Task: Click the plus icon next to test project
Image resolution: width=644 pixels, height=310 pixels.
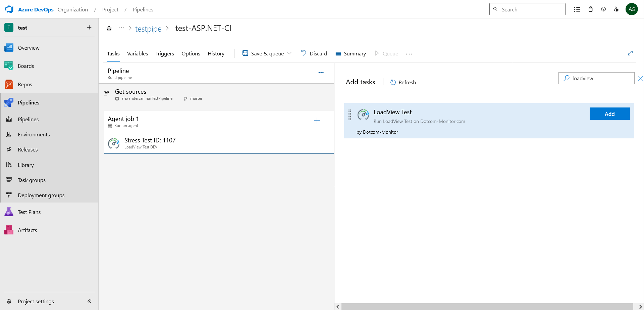Action: tap(89, 28)
